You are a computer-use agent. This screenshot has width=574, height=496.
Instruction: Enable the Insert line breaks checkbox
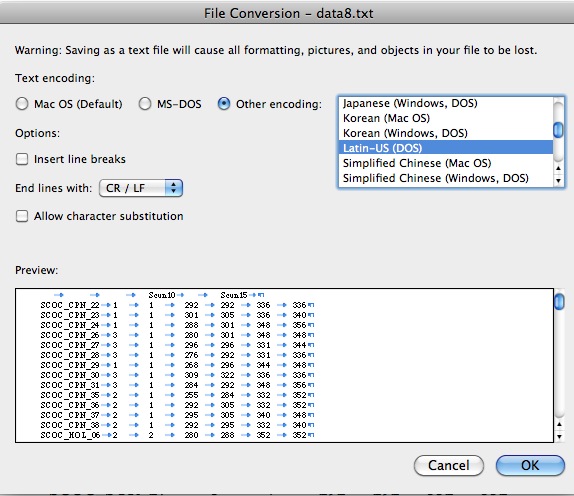click(x=22, y=159)
